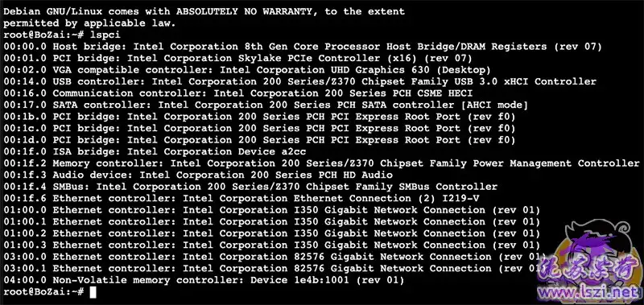Click the lspci command text

pos(105,35)
